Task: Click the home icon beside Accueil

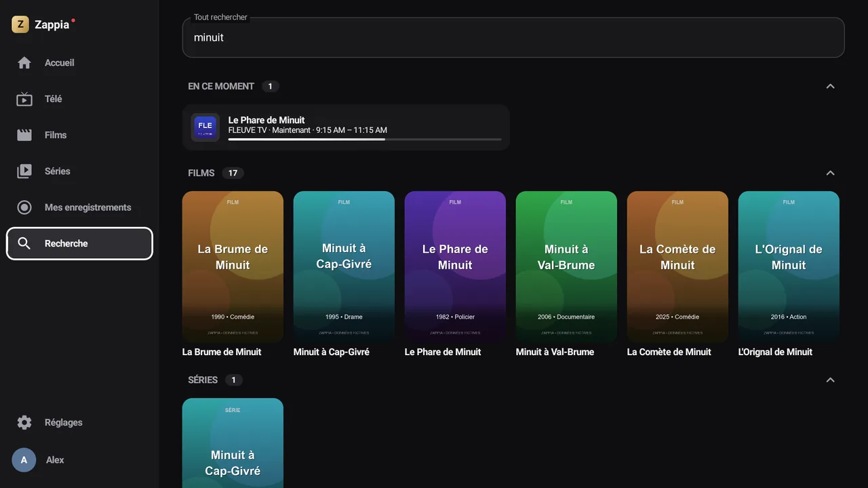Action: tap(24, 63)
